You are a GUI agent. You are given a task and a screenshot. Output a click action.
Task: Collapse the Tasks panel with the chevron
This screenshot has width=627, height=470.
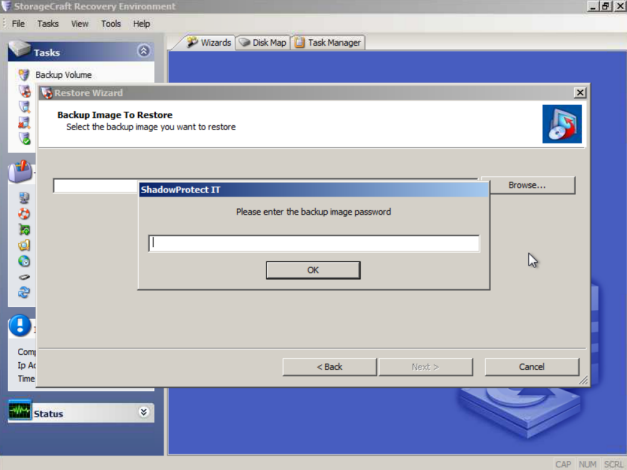[x=144, y=51]
